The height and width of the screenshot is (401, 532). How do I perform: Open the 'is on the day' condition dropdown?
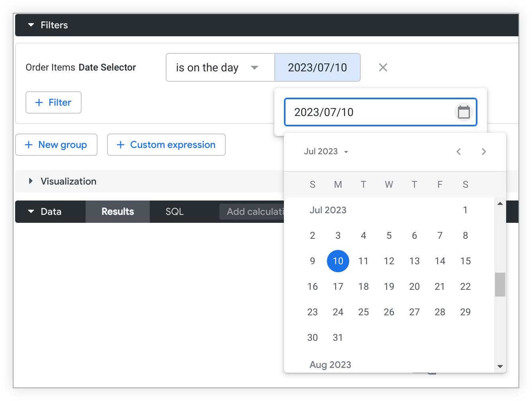coord(220,67)
